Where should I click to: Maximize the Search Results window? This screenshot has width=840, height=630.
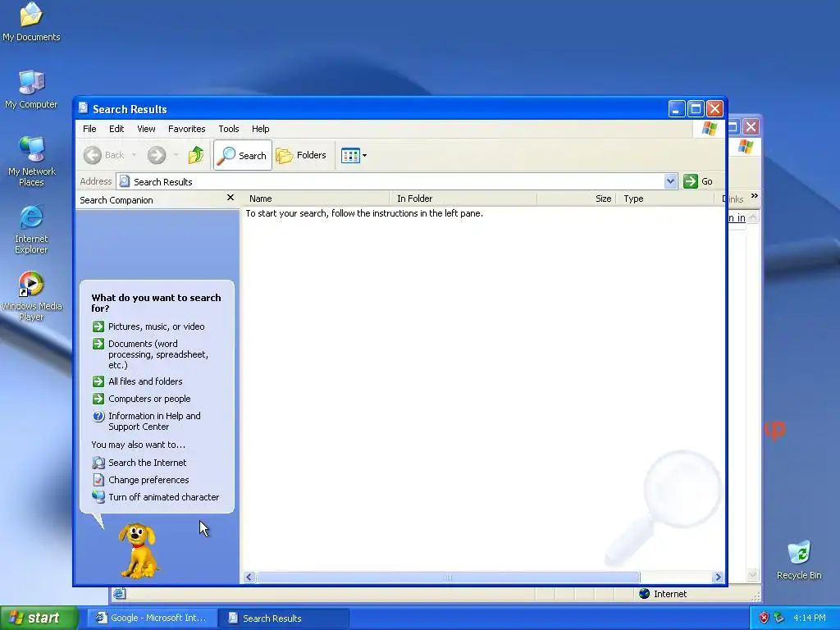click(696, 109)
